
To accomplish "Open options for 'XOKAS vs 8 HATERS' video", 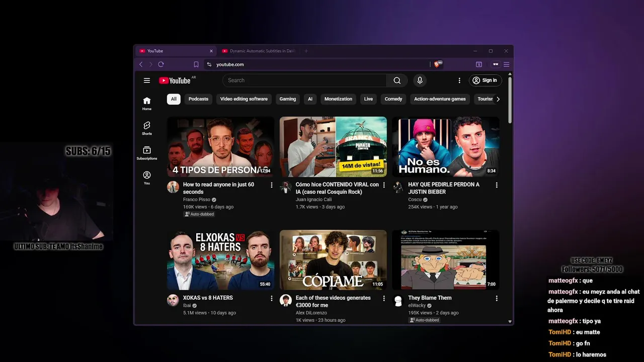I will click(272, 298).
